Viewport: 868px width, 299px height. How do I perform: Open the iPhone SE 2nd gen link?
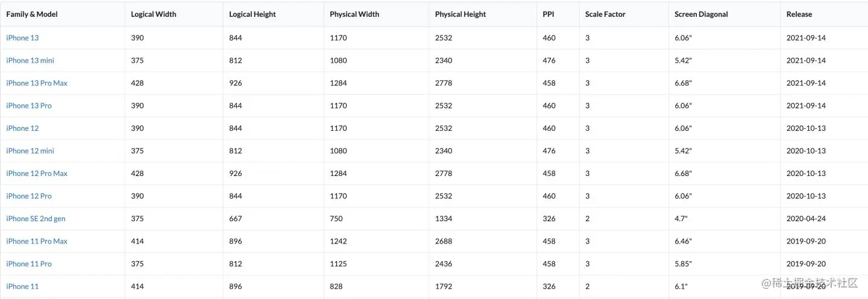(36, 219)
